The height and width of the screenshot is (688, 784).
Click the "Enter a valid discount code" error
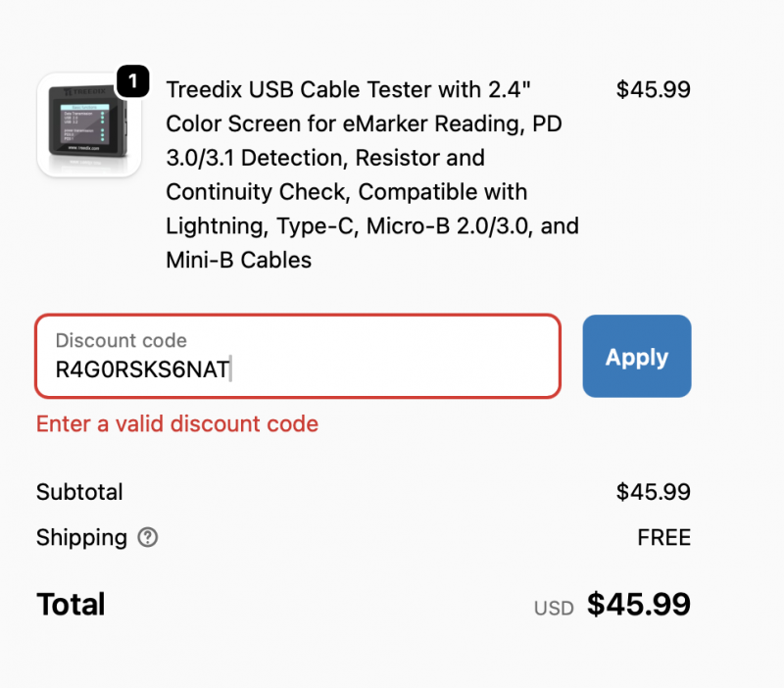[177, 424]
